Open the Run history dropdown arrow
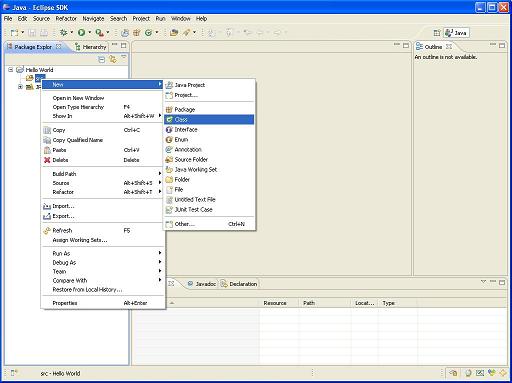 (x=90, y=33)
